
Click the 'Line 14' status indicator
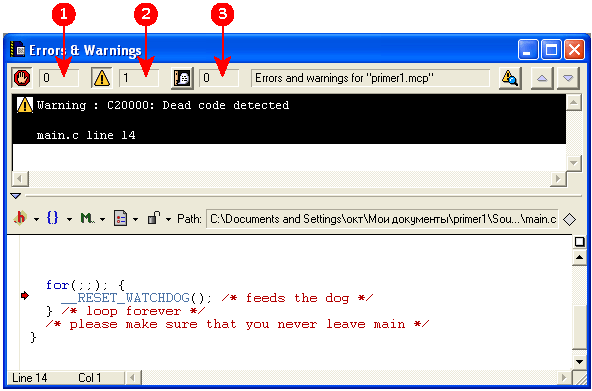[29, 378]
